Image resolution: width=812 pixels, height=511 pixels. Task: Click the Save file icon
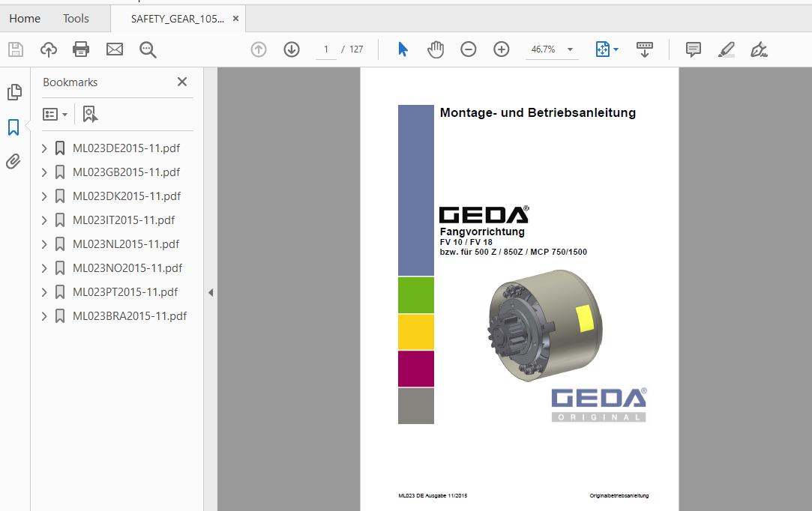coord(16,49)
